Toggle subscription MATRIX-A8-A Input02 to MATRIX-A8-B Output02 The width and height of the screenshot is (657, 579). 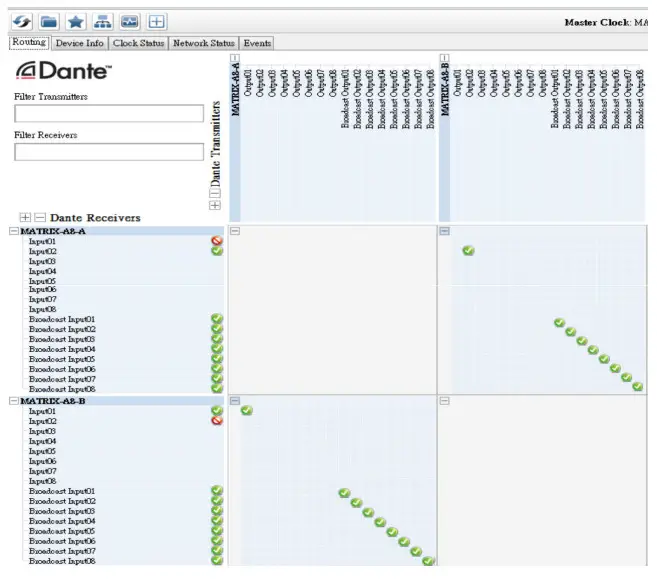click(x=468, y=251)
